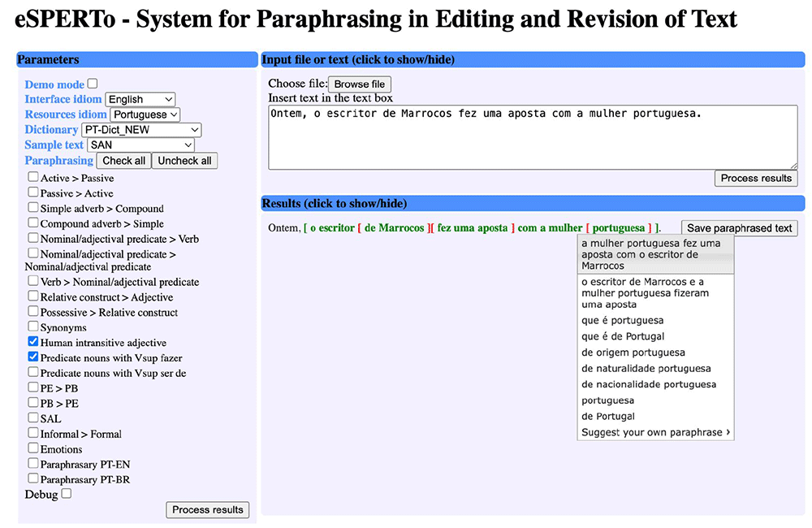Select 'o escritor de Marrocos e a mulher' paraphrase
This screenshot has height=528, width=812.
pos(655,292)
